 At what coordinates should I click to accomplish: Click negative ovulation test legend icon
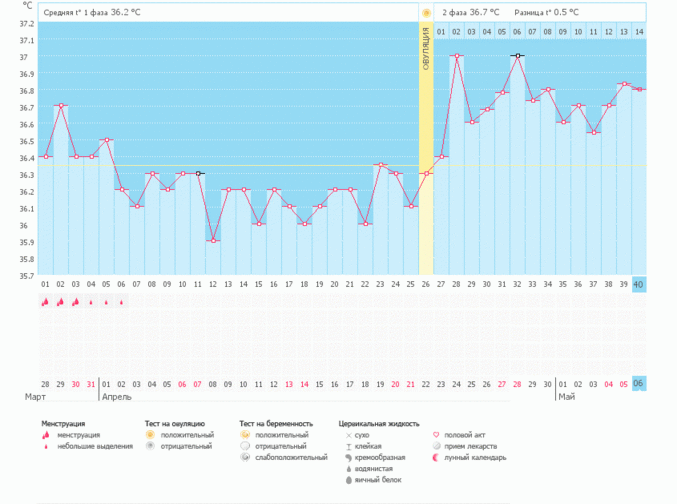point(150,446)
